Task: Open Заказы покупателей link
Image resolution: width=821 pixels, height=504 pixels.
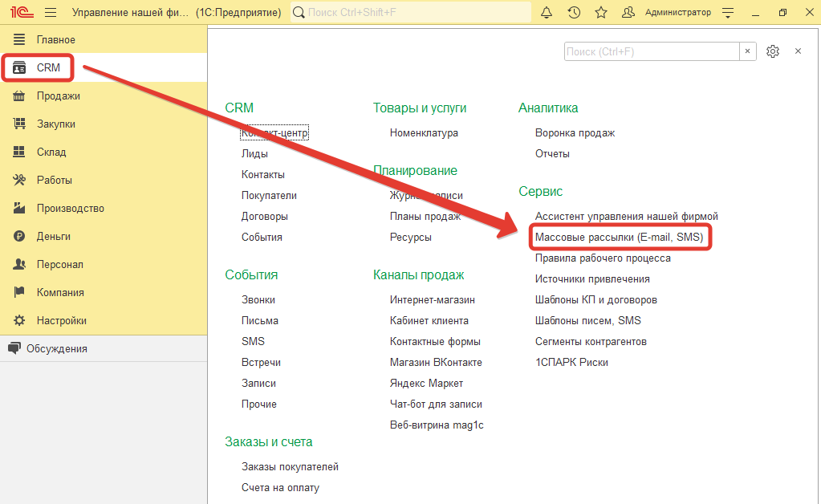Action: (x=290, y=467)
